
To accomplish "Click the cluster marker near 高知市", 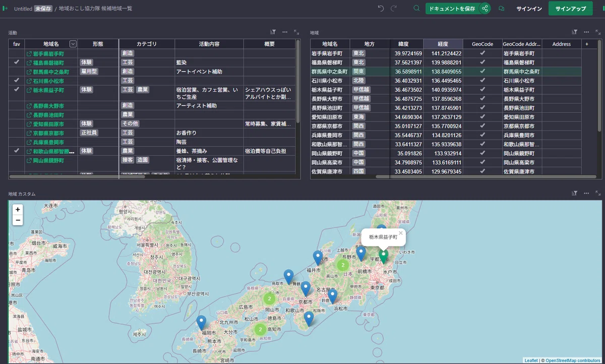I will coord(260,330).
